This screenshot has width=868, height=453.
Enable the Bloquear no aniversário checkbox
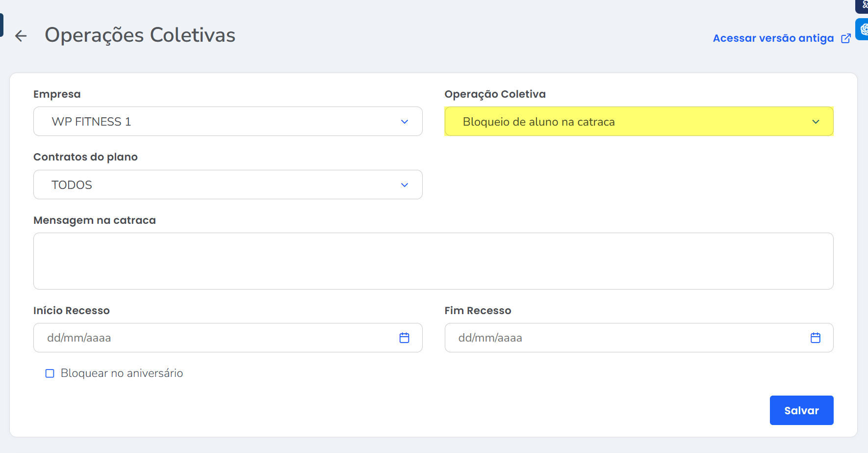[x=50, y=373]
